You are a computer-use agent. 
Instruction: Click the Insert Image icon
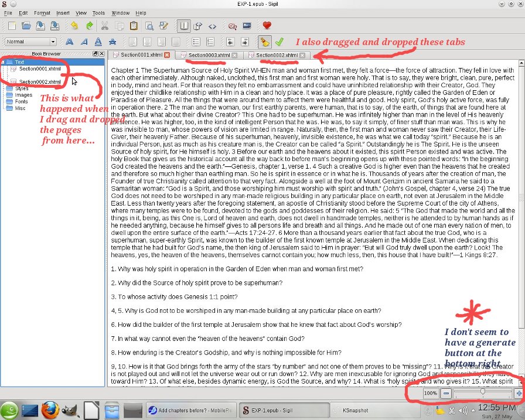pyautogui.click(x=247, y=26)
